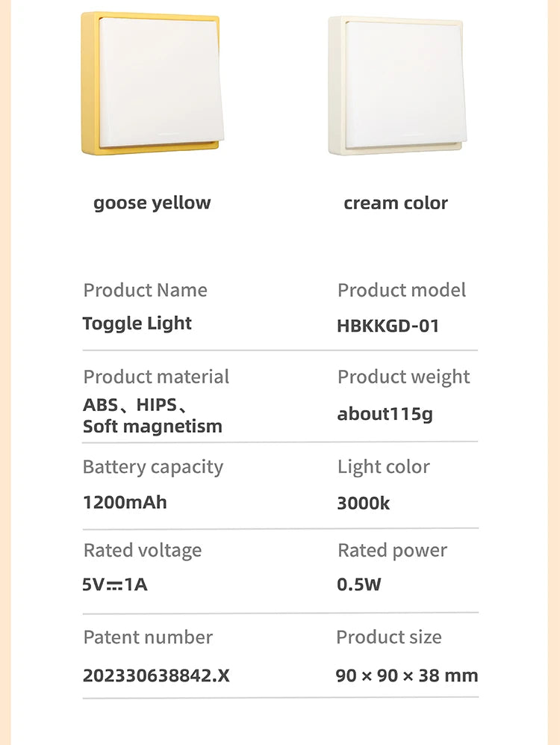560x745 pixels.
Task: Select the "cream color" label
Action: (x=396, y=203)
